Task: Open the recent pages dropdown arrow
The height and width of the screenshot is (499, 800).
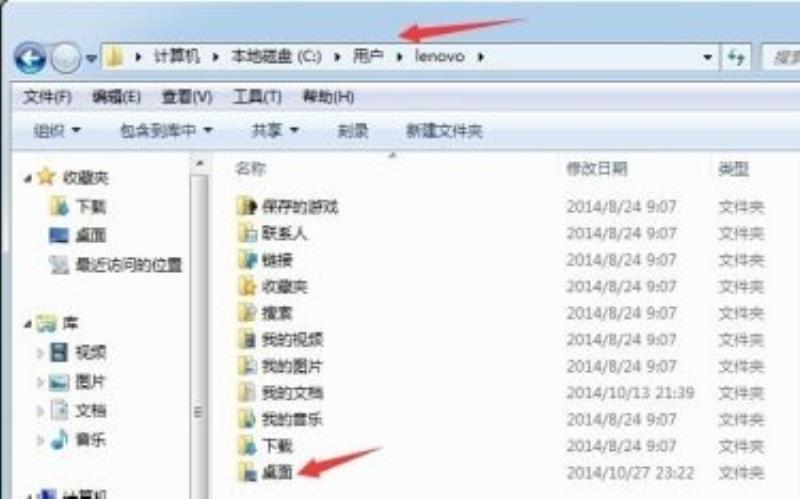Action: [91, 58]
